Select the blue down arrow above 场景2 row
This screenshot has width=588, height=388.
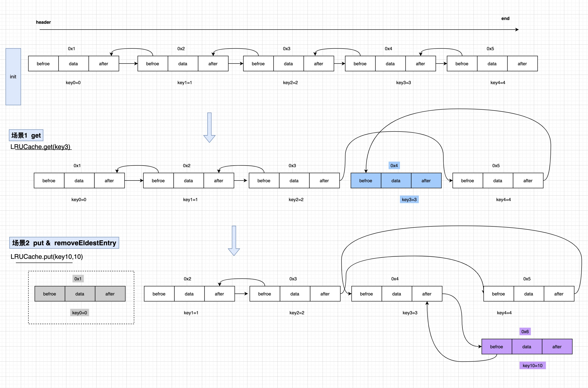(x=234, y=241)
